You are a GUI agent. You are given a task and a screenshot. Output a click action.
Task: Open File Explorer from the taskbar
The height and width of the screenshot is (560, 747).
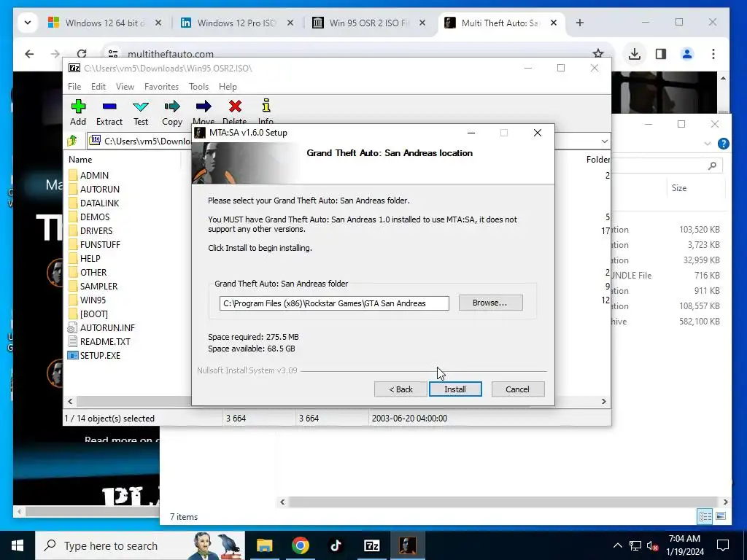pos(264,545)
